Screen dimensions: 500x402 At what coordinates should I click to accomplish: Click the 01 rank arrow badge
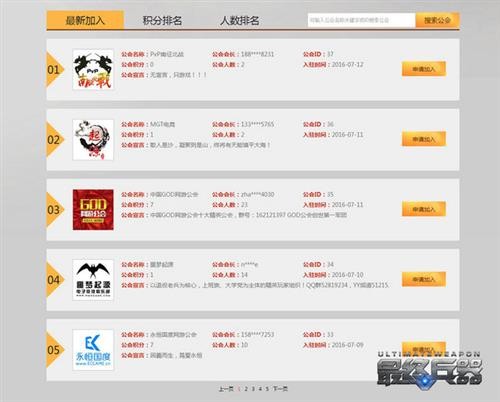coord(55,70)
